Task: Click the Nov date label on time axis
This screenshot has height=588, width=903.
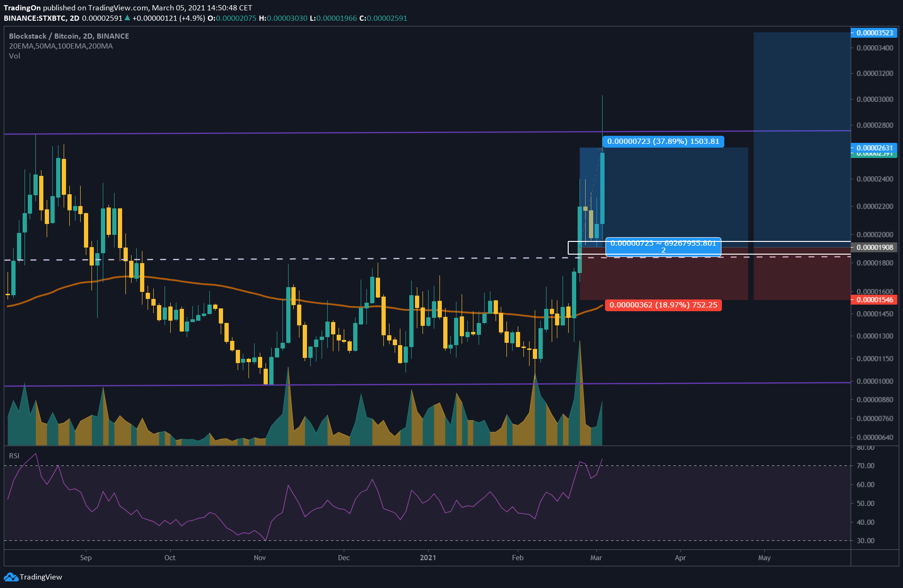Action: tap(260, 557)
